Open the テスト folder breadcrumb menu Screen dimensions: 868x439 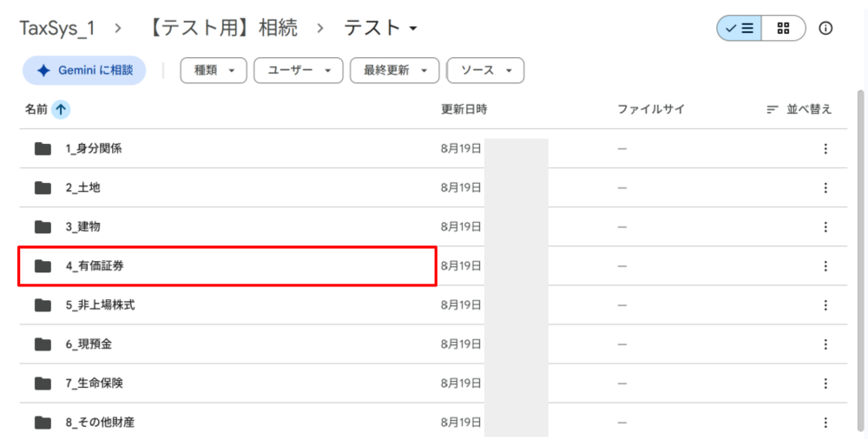[381, 29]
